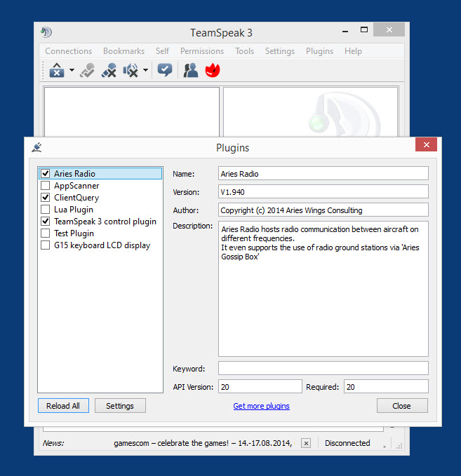Open the Plugins menu in menu bar
The width and height of the screenshot is (461, 476).
[319, 51]
